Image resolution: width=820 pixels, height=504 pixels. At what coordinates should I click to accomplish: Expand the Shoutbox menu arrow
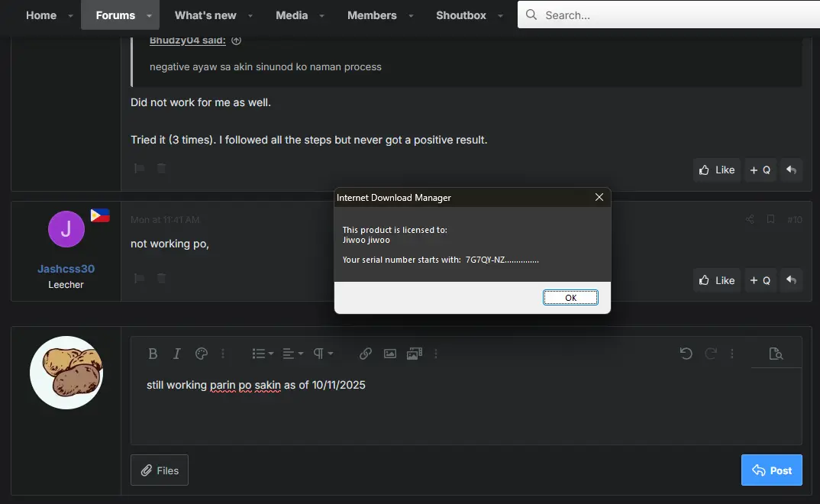(500, 16)
